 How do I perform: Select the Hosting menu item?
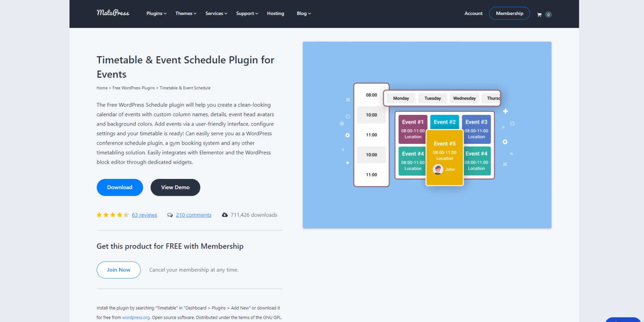(275, 13)
